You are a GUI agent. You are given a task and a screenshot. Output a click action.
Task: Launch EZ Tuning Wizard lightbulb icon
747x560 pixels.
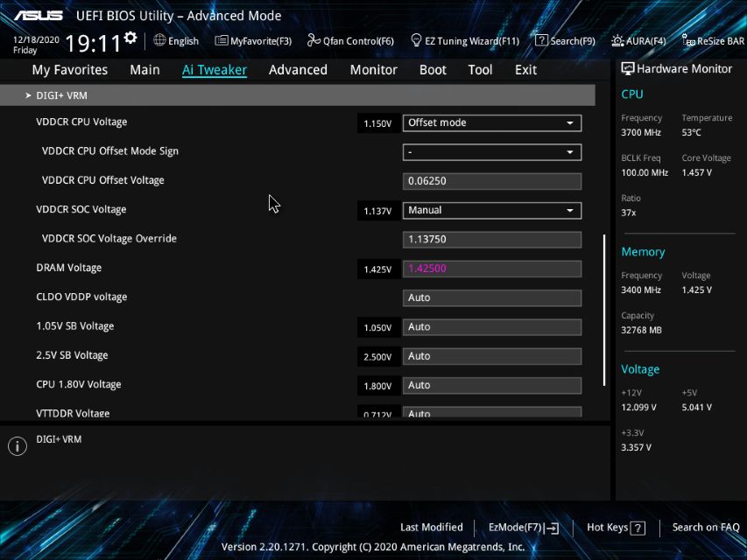[416, 40]
